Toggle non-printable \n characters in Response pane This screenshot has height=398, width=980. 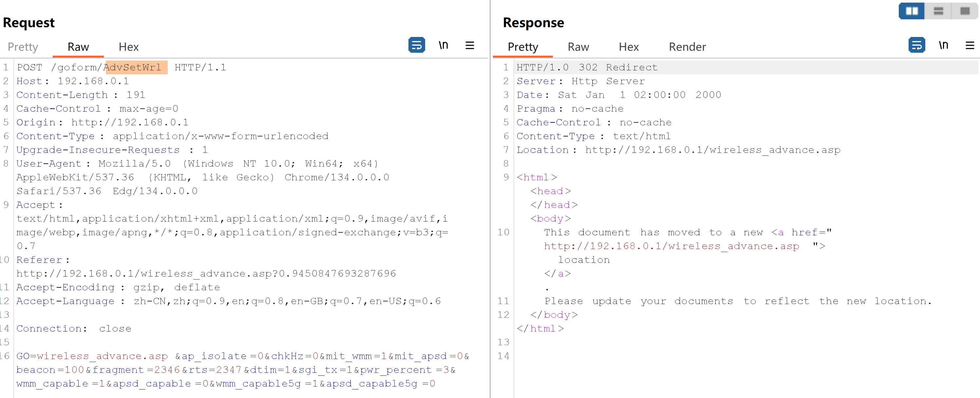coord(943,45)
